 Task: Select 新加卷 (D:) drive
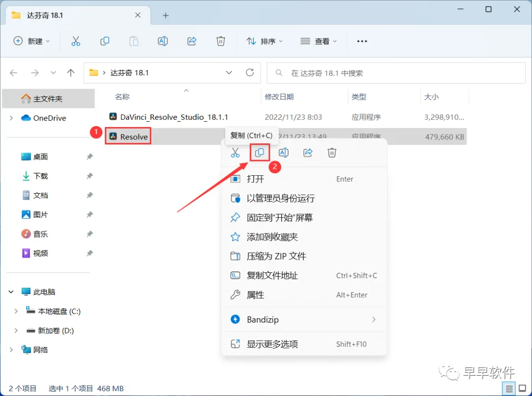point(56,330)
